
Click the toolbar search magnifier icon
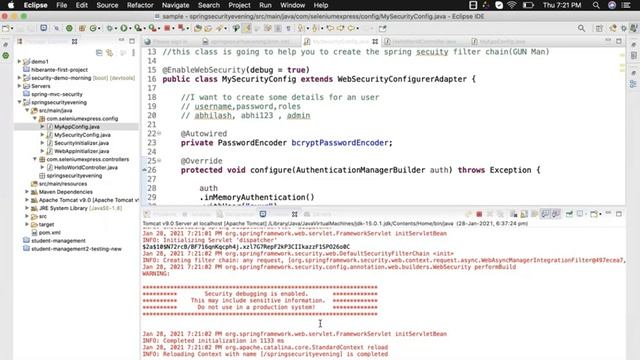pyautogui.click(x=581, y=29)
